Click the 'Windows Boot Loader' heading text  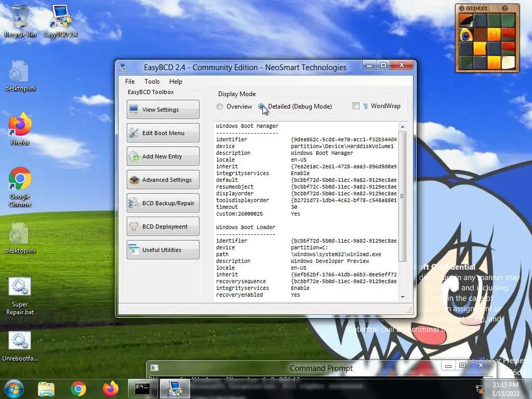point(246,228)
